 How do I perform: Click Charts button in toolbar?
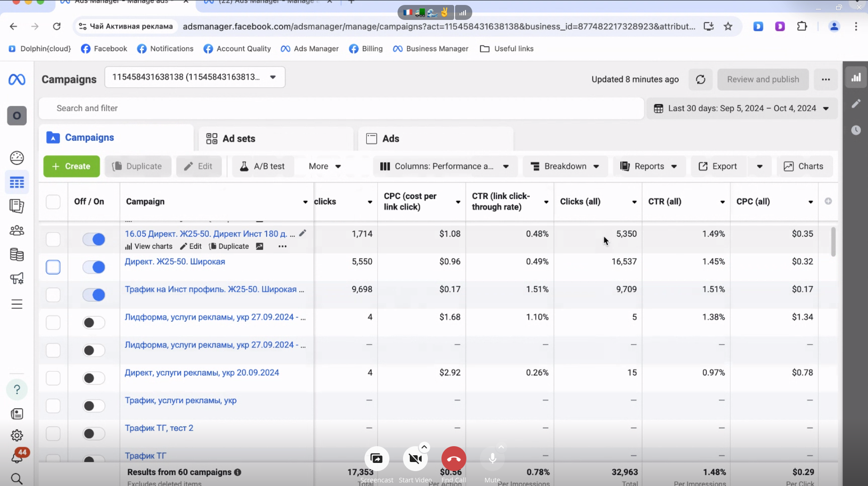pos(804,167)
